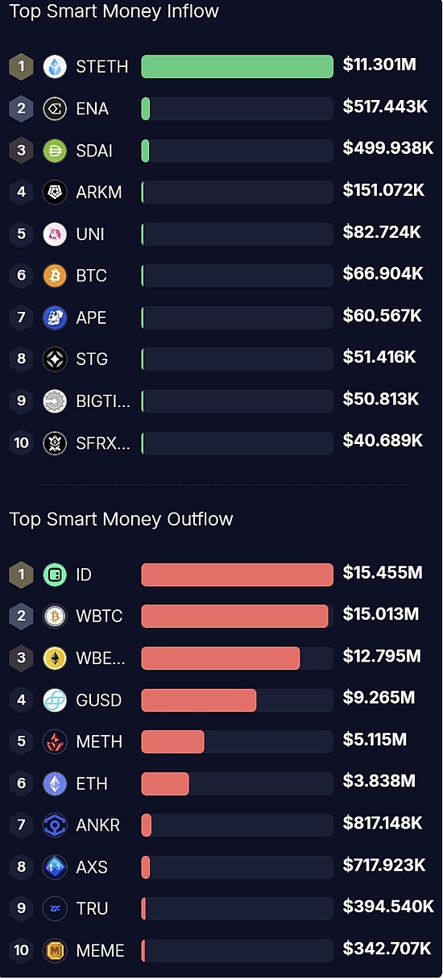
Task: Select the MEME token icon
Action: click(55, 951)
